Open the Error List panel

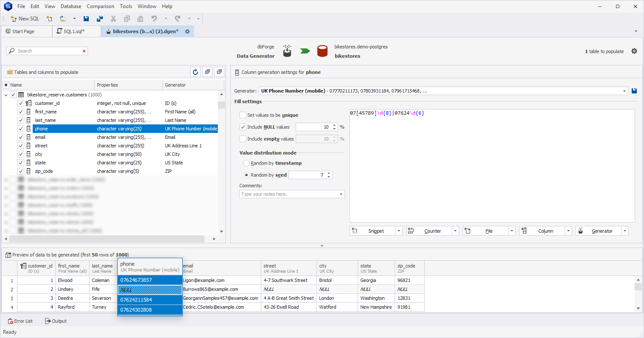pyautogui.click(x=20, y=321)
